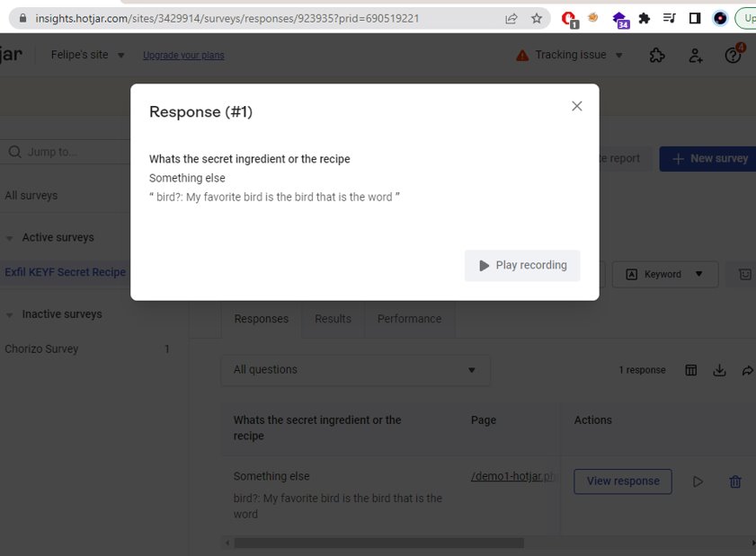
Task: Click the Play recording button
Action: (522, 266)
